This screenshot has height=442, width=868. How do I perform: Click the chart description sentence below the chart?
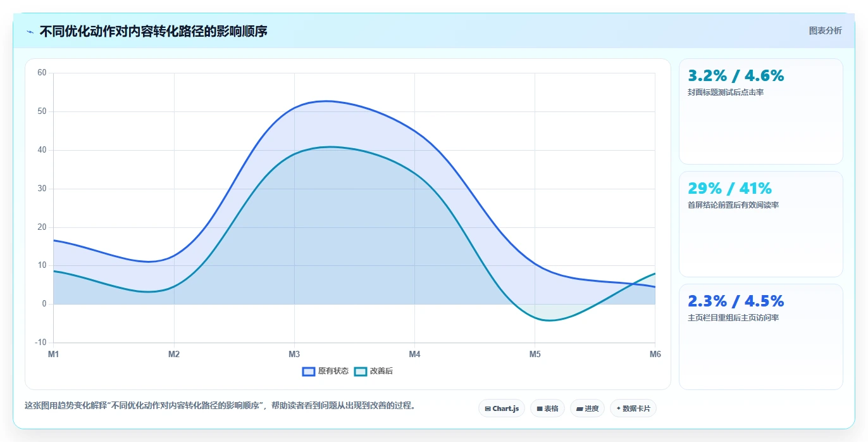click(221, 406)
